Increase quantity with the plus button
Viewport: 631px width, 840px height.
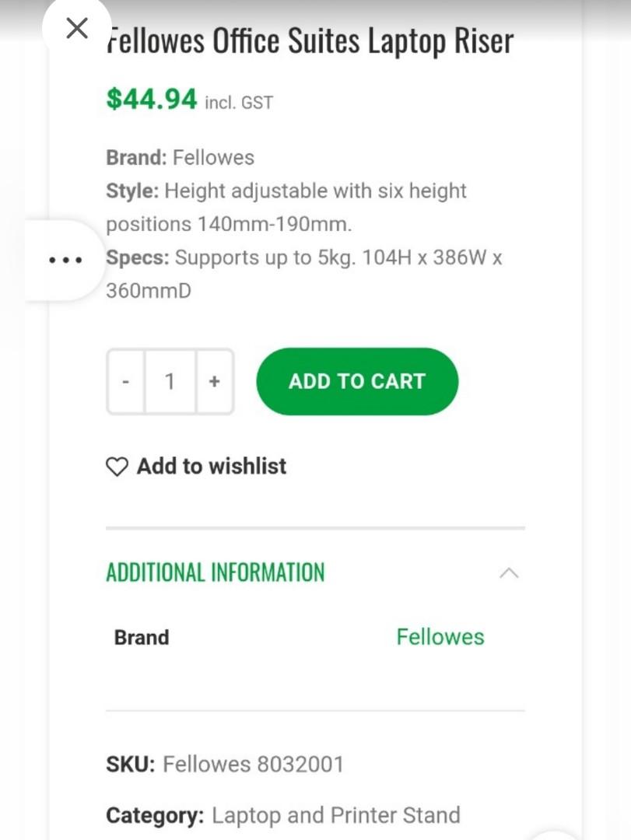click(214, 382)
